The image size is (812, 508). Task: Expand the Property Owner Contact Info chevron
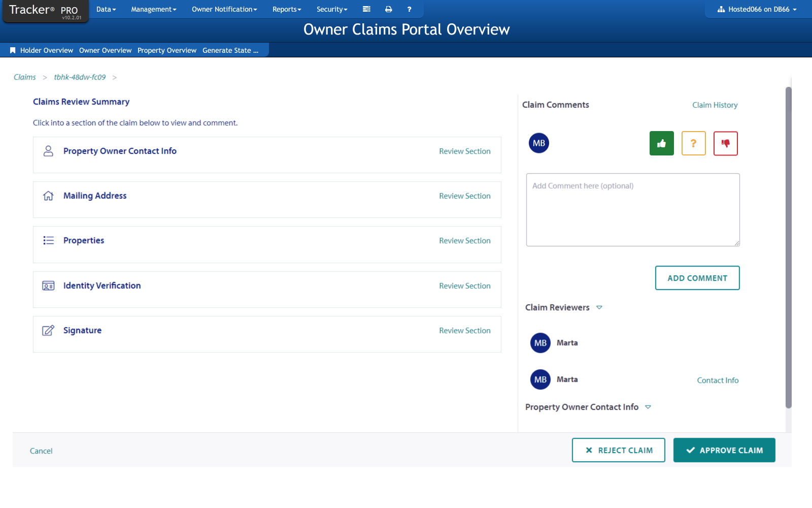(x=648, y=407)
